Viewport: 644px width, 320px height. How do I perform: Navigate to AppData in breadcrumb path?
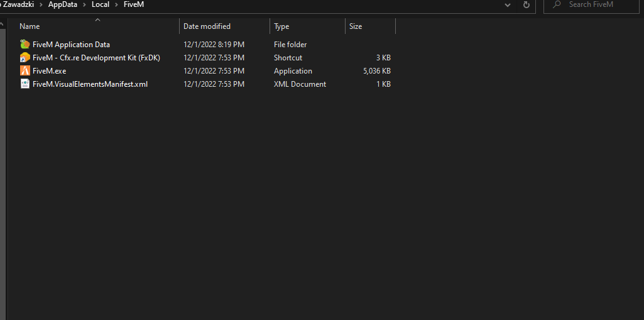tap(63, 5)
